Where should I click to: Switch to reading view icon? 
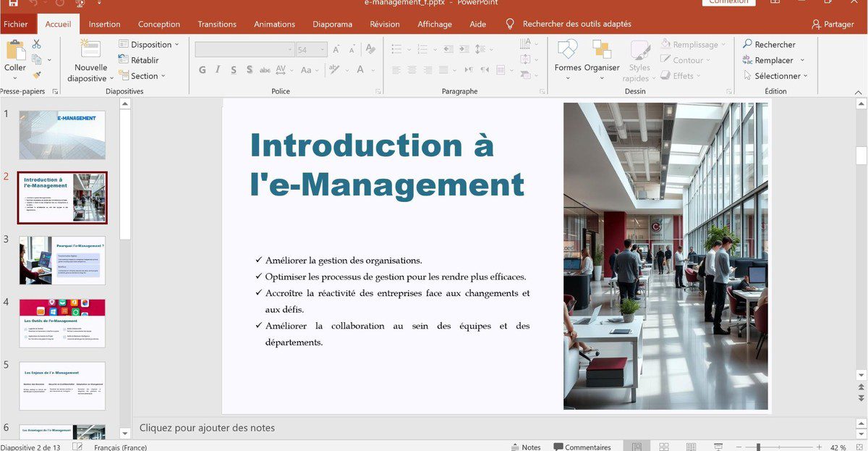click(x=691, y=447)
